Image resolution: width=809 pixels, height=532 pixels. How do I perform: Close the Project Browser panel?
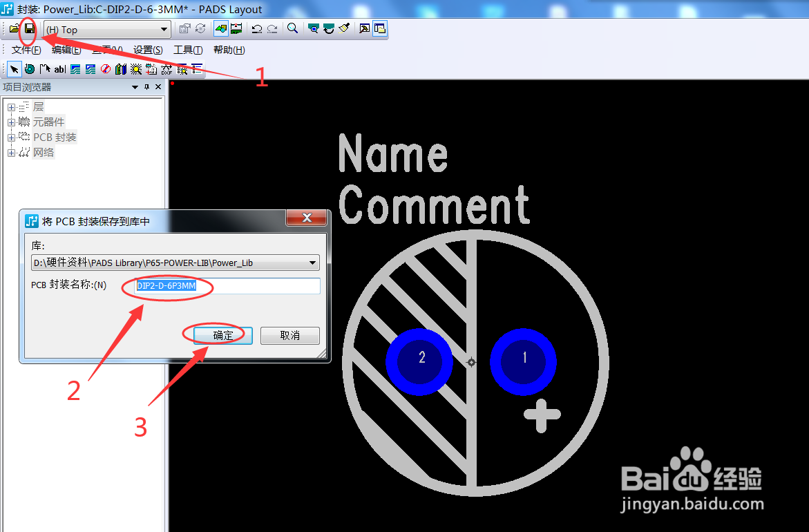click(x=158, y=87)
